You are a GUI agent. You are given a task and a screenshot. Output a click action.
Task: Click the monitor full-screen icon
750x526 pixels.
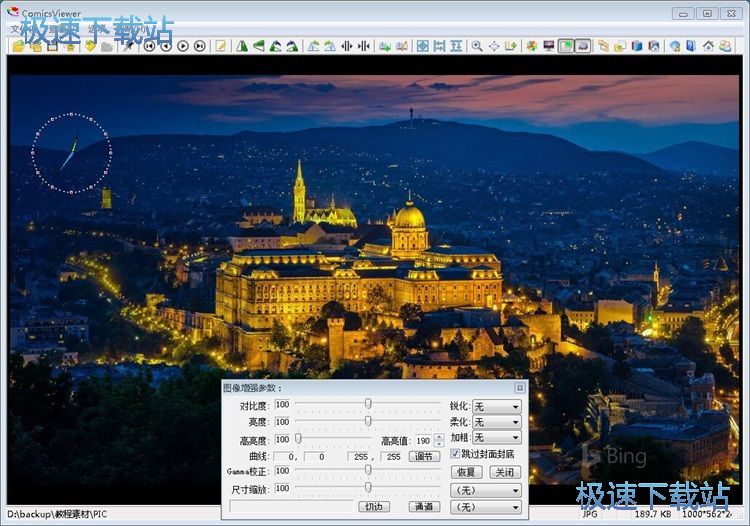(549, 46)
